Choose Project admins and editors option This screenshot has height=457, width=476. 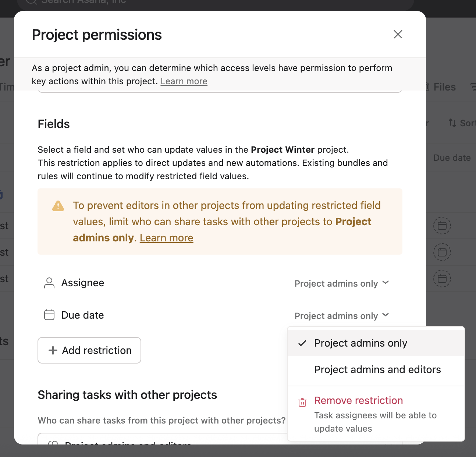tap(377, 370)
